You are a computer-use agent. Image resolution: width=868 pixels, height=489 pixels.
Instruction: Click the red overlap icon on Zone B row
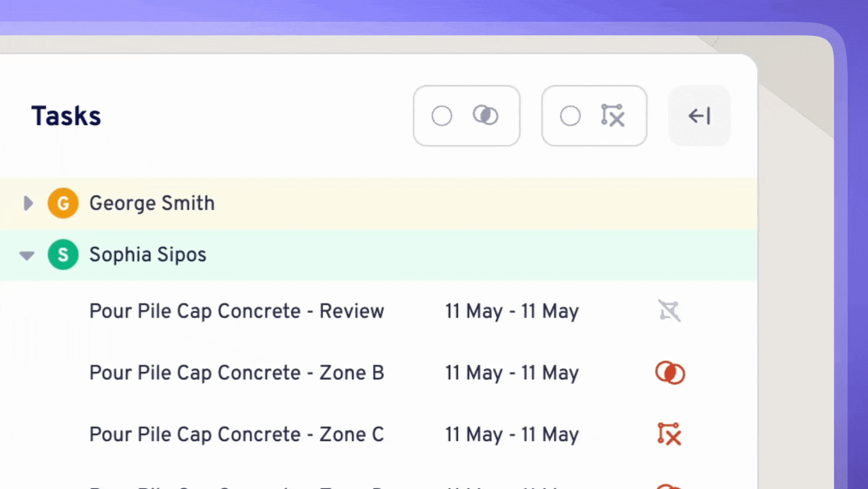pyautogui.click(x=670, y=373)
